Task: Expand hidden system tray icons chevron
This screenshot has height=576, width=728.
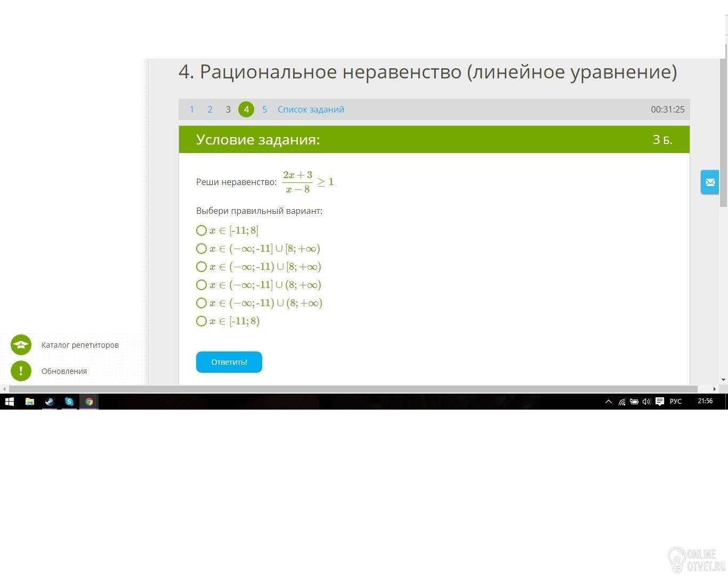Action: click(x=609, y=402)
